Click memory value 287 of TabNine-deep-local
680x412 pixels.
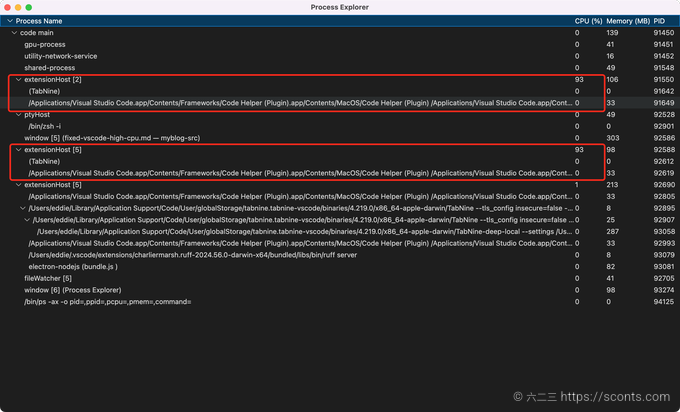tap(613, 232)
